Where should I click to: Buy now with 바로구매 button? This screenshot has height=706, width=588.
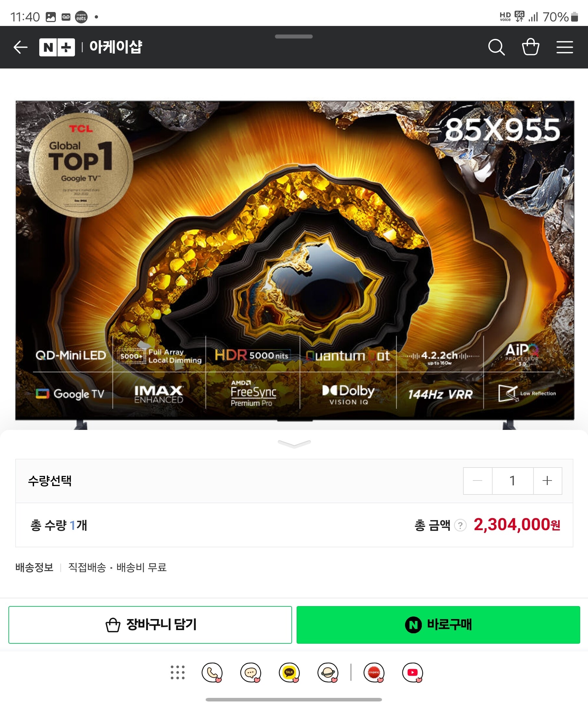438,625
